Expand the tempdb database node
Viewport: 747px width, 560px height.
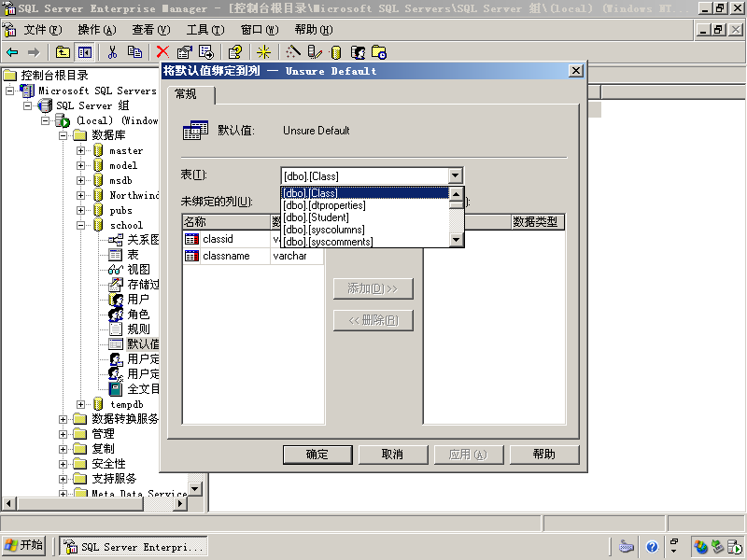pos(80,405)
